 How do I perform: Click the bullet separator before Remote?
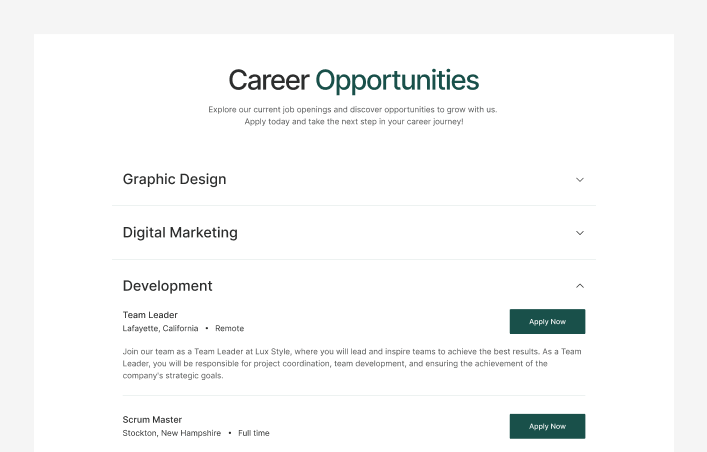(x=207, y=329)
